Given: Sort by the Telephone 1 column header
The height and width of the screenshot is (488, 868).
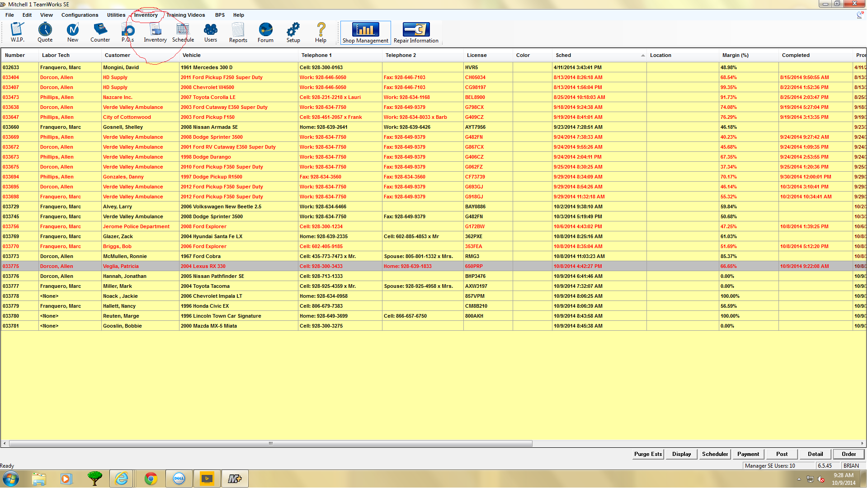Looking at the screenshot, I should coord(340,55).
